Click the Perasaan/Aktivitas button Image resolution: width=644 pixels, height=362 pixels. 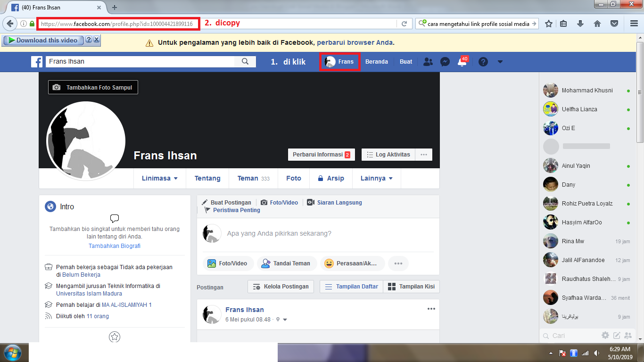[x=353, y=263]
